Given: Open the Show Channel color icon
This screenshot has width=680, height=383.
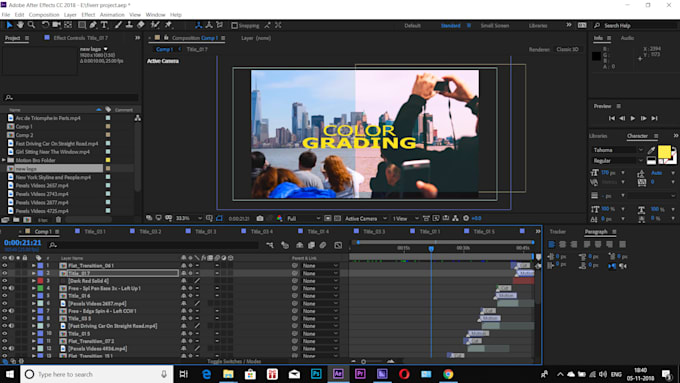Looking at the screenshot, I should coord(279,218).
